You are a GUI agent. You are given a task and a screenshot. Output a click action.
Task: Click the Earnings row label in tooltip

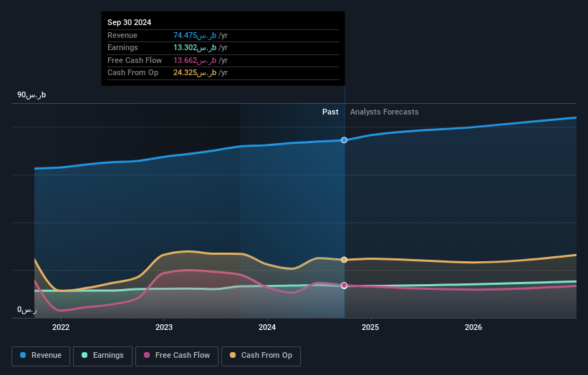122,47
